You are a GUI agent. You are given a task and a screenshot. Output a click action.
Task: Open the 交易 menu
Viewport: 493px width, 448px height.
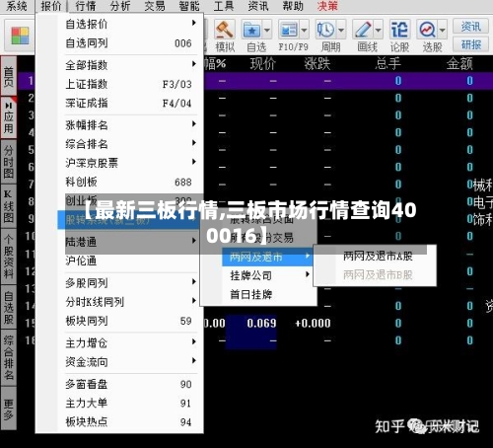click(155, 6)
